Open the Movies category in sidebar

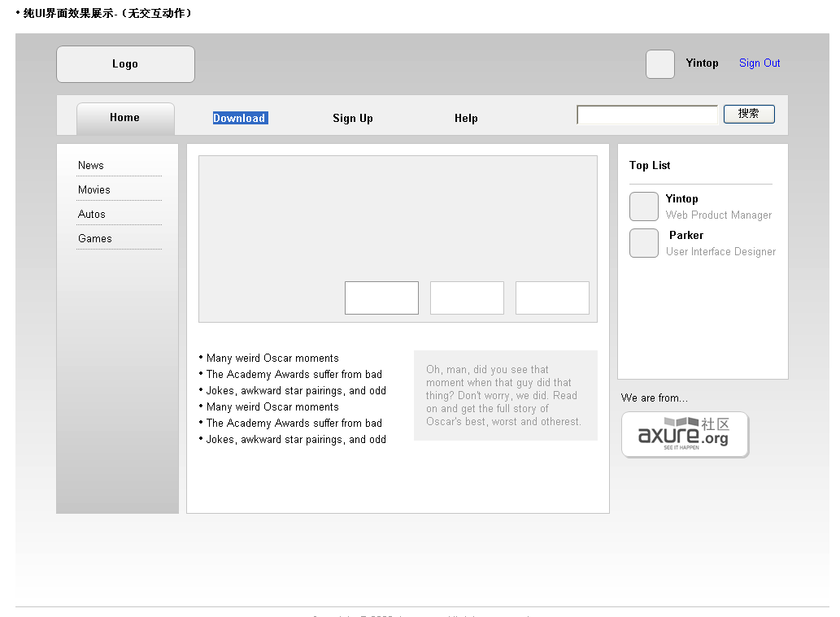pos(94,189)
